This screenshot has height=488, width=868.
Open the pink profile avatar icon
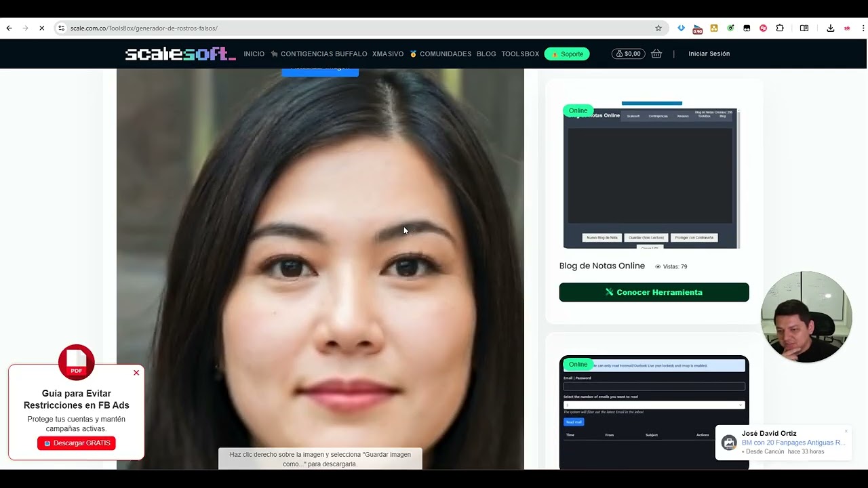click(x=847, y=28)
